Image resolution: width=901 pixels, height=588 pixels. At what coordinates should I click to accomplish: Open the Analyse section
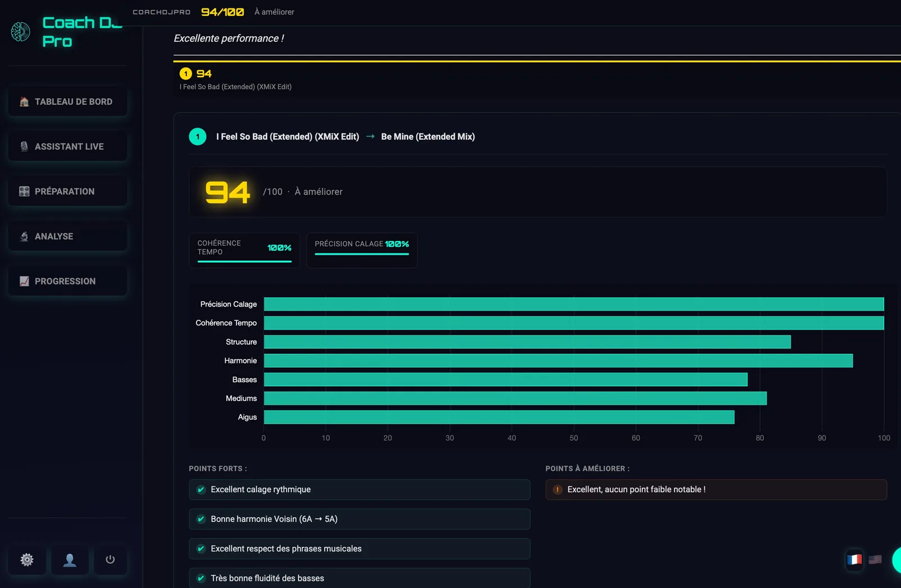click(x=68, y=237)
